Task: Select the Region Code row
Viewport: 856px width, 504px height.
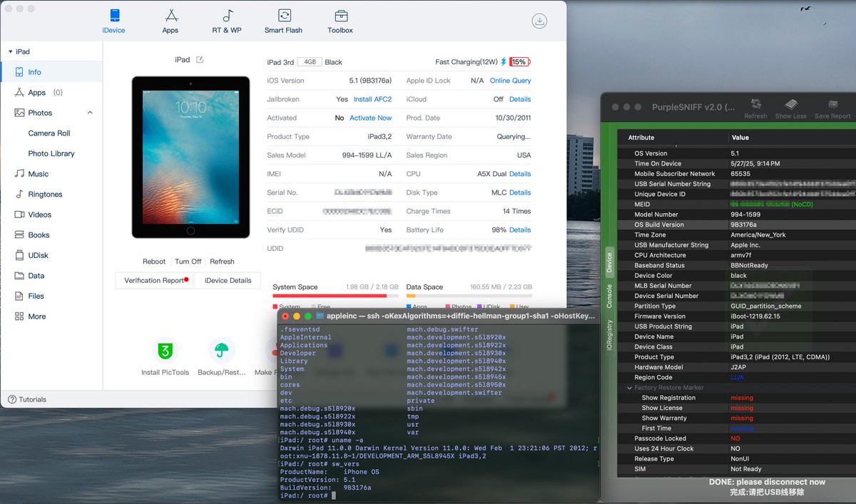Action: 735,378
